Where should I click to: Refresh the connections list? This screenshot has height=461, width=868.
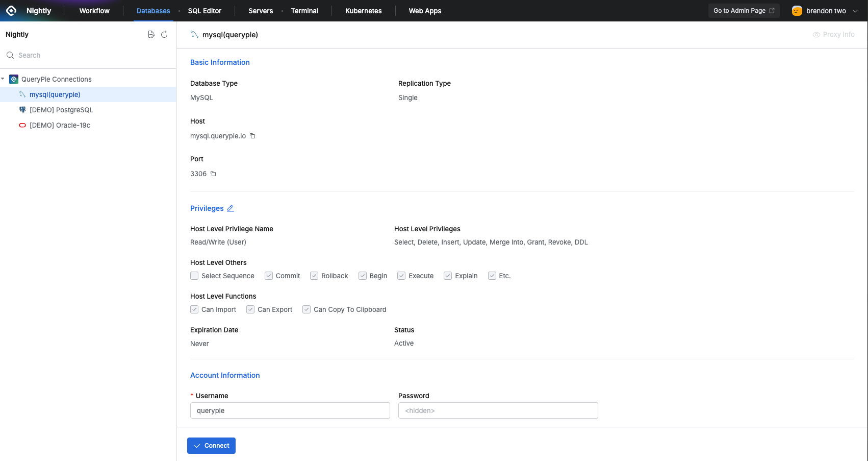[164, 34]
